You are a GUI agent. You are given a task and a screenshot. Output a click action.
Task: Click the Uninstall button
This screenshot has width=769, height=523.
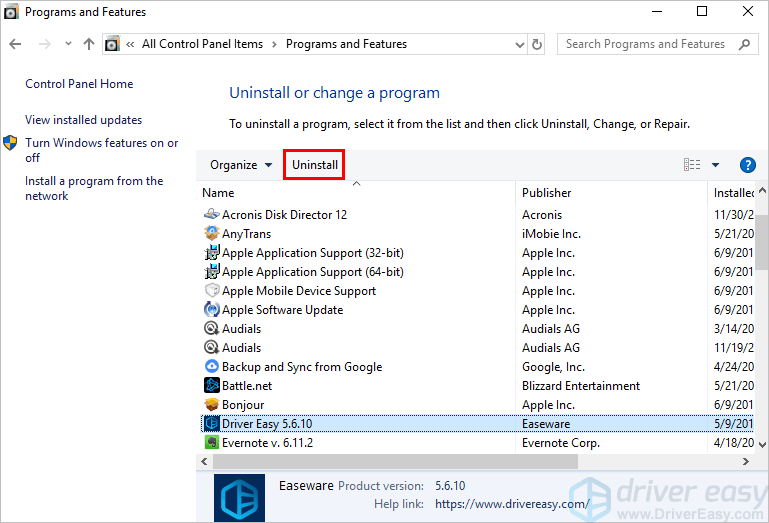tap(315, 165)
